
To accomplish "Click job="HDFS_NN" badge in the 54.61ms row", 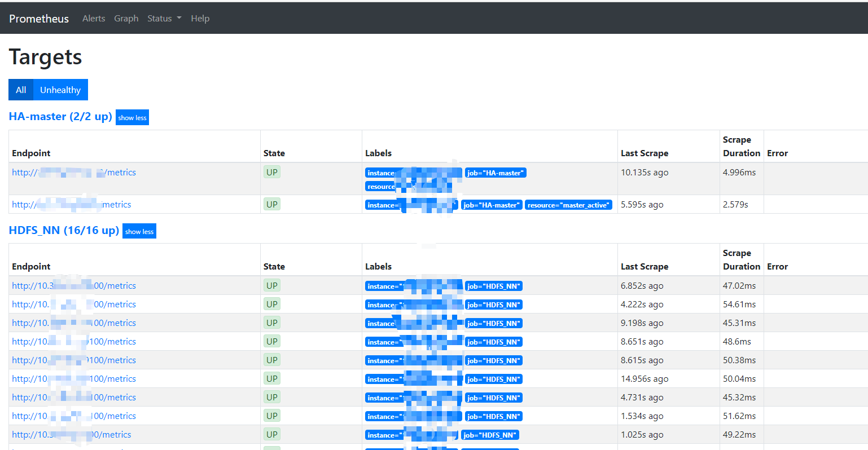I will point(494,305).
